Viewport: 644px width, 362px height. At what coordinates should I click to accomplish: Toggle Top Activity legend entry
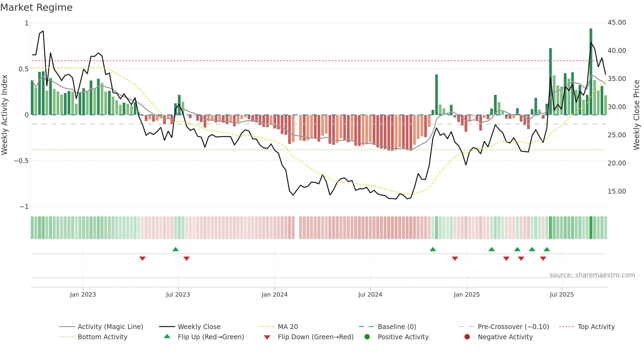(x=587, y=327)
